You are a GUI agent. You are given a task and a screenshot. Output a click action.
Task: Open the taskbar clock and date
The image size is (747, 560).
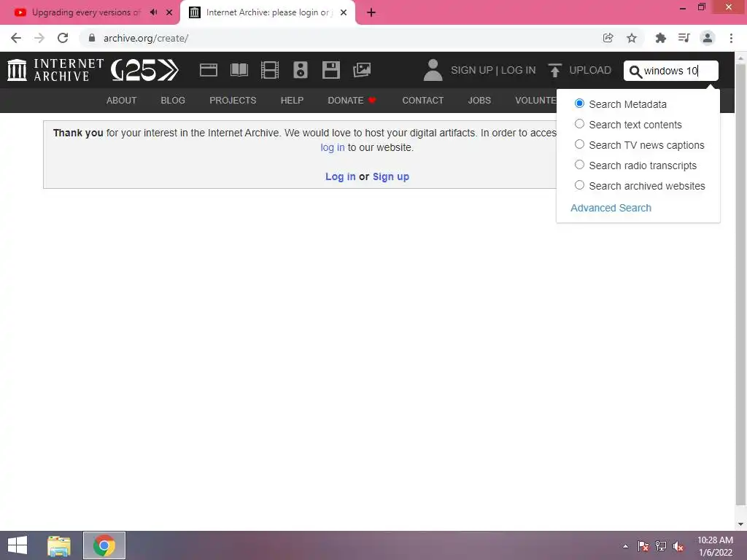[x=715, y=546]
